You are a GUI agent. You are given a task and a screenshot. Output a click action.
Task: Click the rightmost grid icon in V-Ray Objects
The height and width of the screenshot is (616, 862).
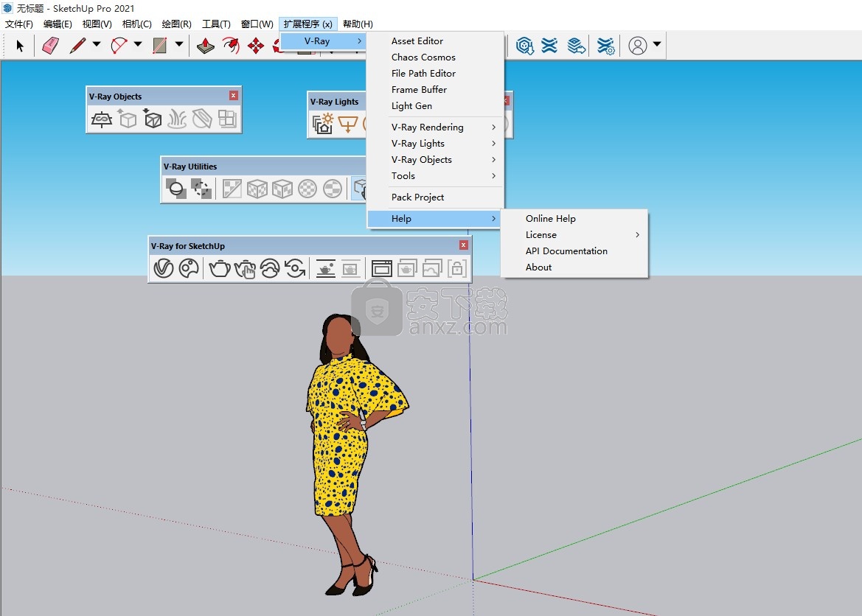pos(227,119)
